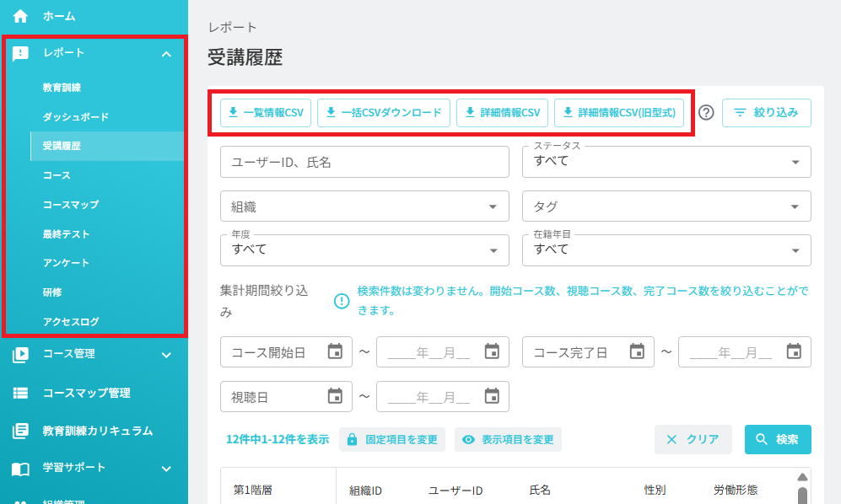Download 詳細情報CSV

(x=502, y=113)
